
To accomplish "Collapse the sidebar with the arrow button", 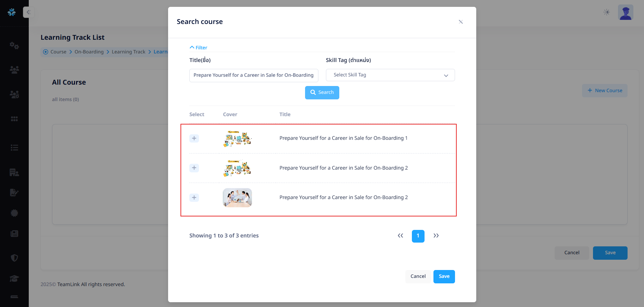I will [x=28, y=12].
